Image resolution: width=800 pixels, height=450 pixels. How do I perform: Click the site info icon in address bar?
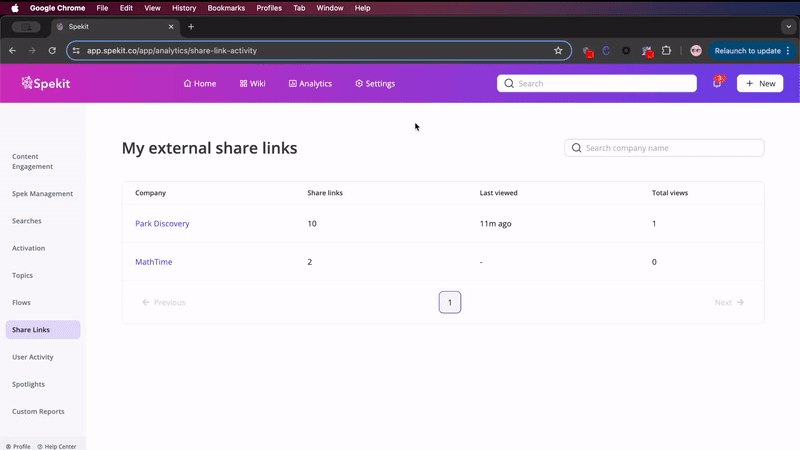click(x=76, y=51)
